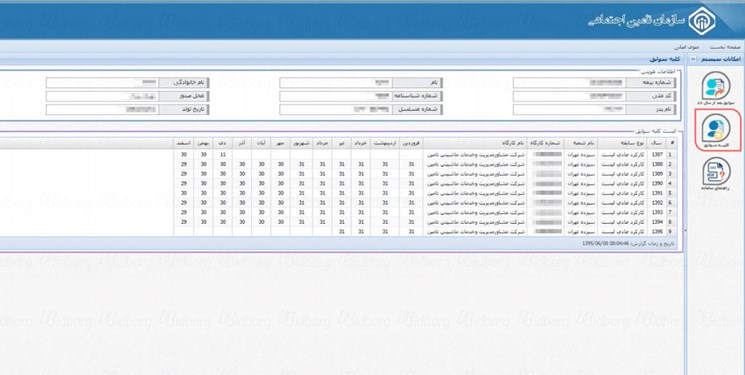Click the فروردین value 31 in row 1395
Screen dimensions: 745x375
[x=411, y=232]
